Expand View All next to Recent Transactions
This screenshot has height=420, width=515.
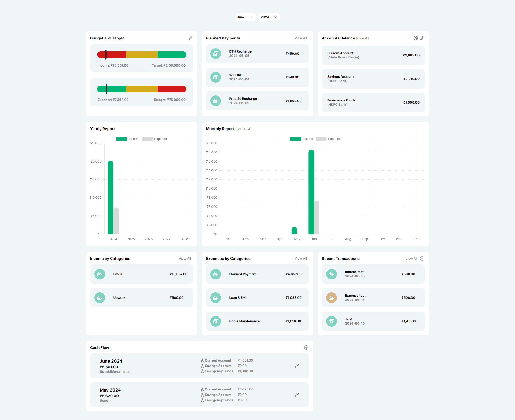411,258
